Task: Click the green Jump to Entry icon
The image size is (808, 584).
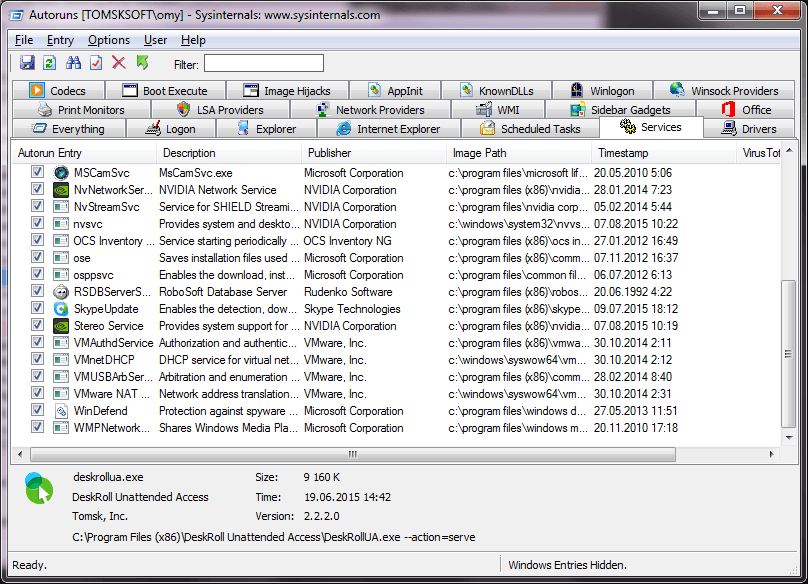Action: 142,63
